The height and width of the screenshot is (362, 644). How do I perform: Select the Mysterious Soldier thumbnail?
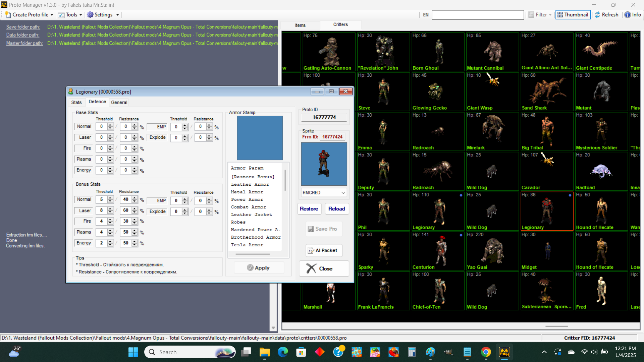(601, 131)
